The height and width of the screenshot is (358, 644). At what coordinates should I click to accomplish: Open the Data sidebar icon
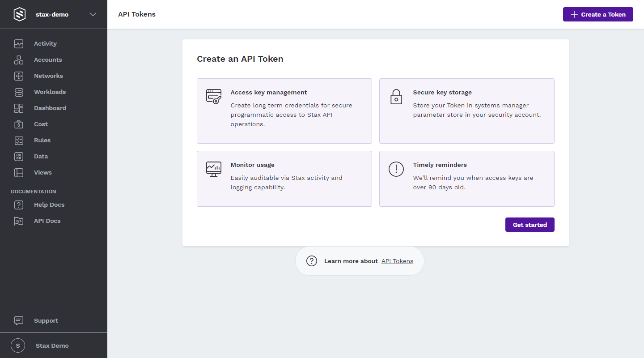coord(19,157)
